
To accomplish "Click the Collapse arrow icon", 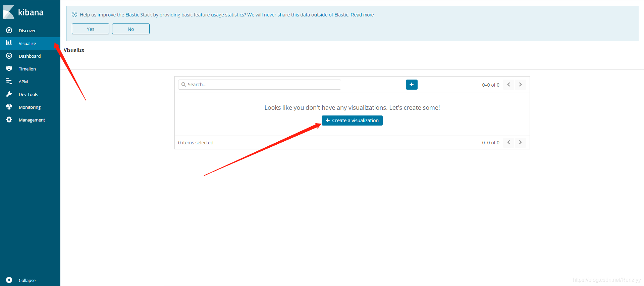I will (9, 280).
